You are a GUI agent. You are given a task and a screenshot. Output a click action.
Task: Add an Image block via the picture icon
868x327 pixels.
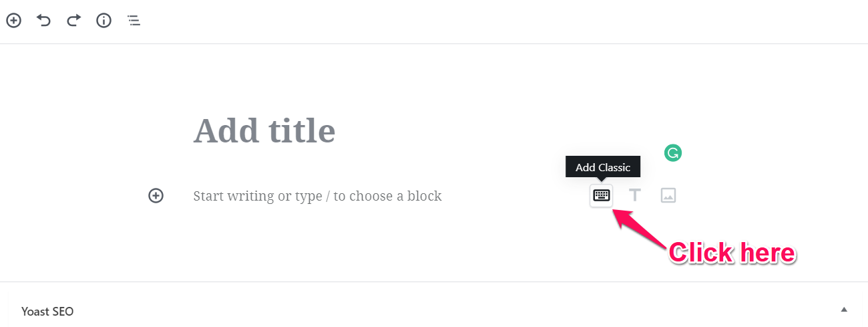[x=668, y=195]
